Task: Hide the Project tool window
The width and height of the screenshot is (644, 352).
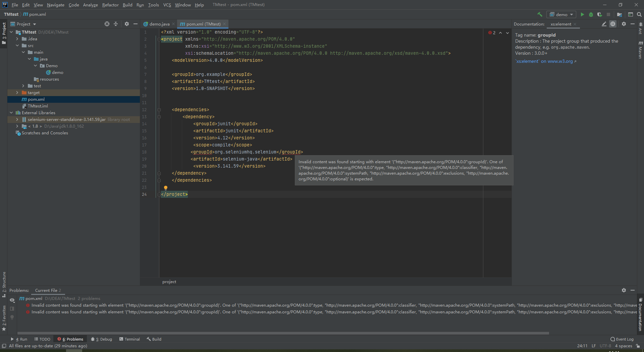Action: coord(136,24)
